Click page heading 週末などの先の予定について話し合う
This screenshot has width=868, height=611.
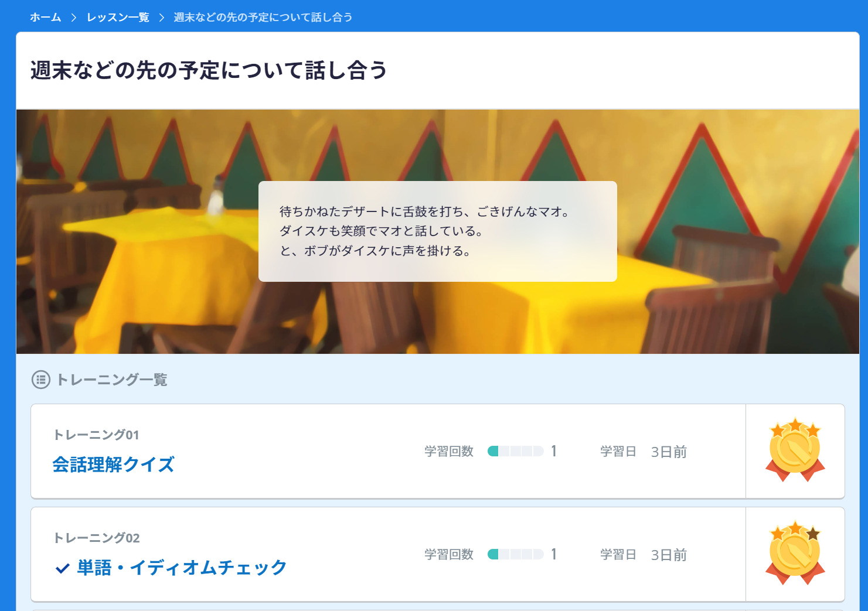tap(209, 70)
